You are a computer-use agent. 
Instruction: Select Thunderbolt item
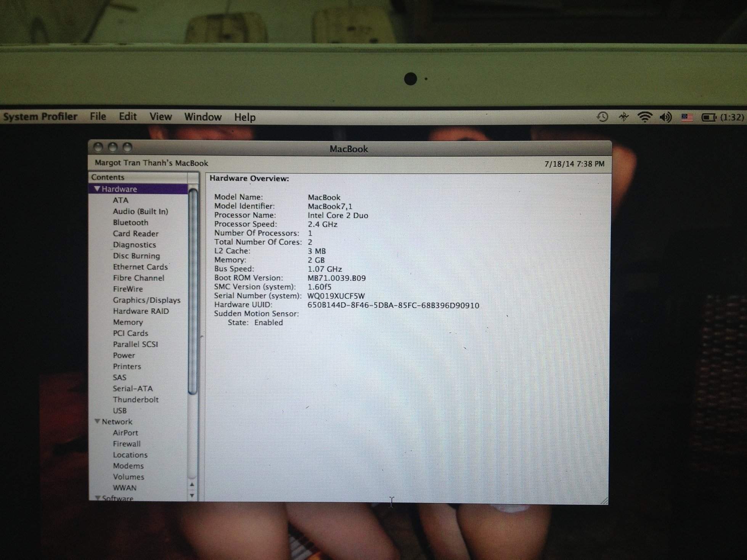pyautogui.click(x=135, y=400)
